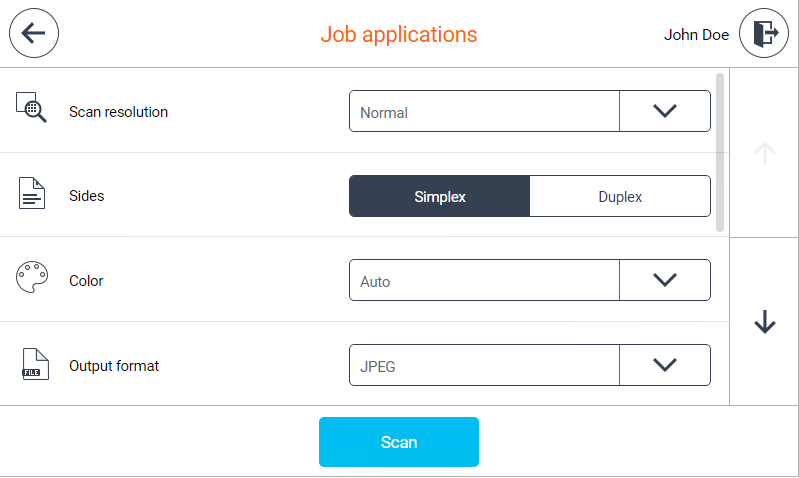799x478 pixels.
Task: Click the logout icon beside John Doe
Action: pos(764,34)
